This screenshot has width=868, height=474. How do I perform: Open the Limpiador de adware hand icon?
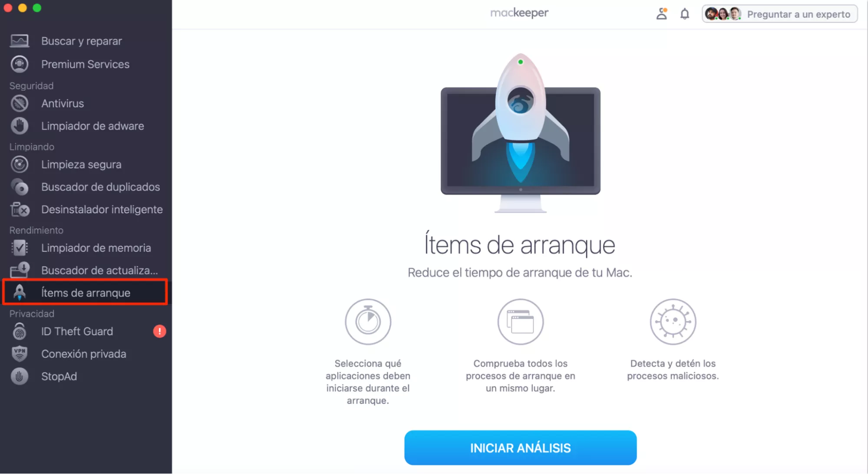click(20, 126)
